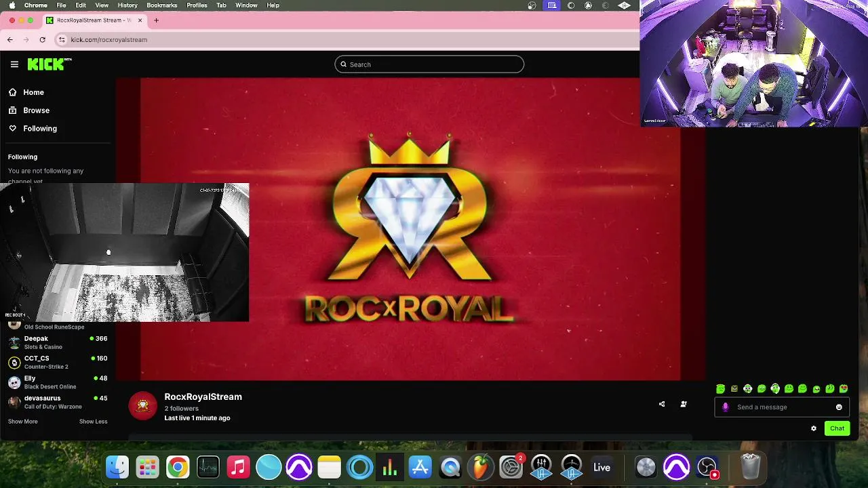This screenshot has height=488, width=868.
Task: Click the Browse icon in sidebar
Action: (13, 110)
